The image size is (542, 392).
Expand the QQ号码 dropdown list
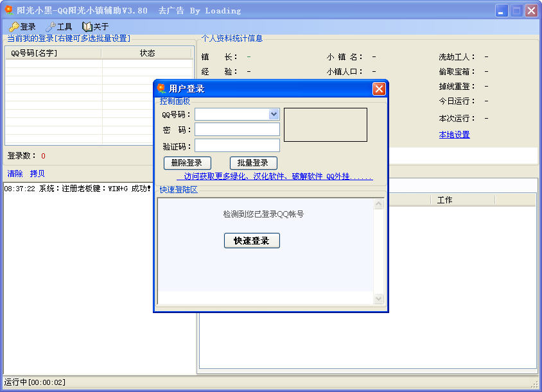pos(274,114)
